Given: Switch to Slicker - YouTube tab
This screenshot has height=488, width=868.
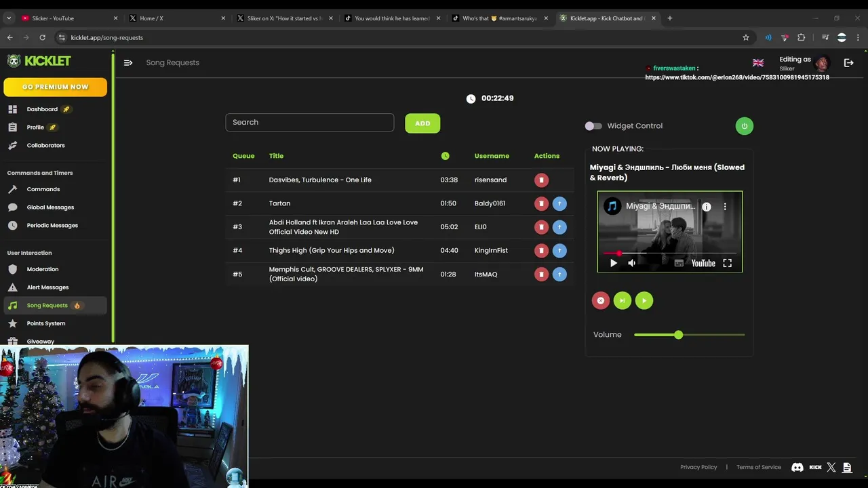Looking at the screenshot, I should click(68, 18).
